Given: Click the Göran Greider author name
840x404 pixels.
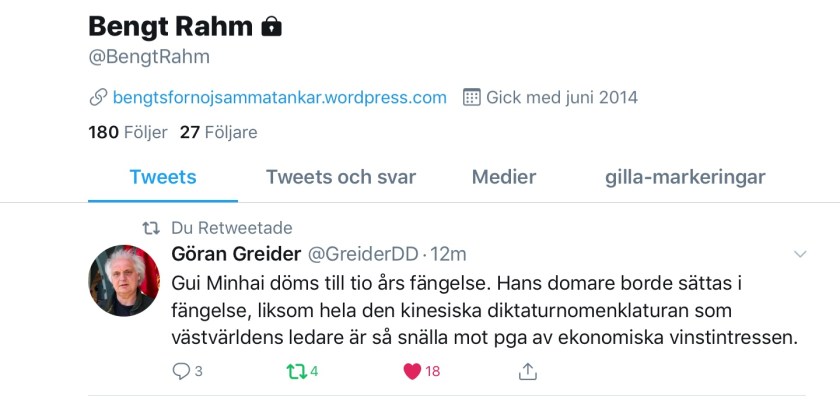Looking at the screenshot, I should [x=234, y=254].
